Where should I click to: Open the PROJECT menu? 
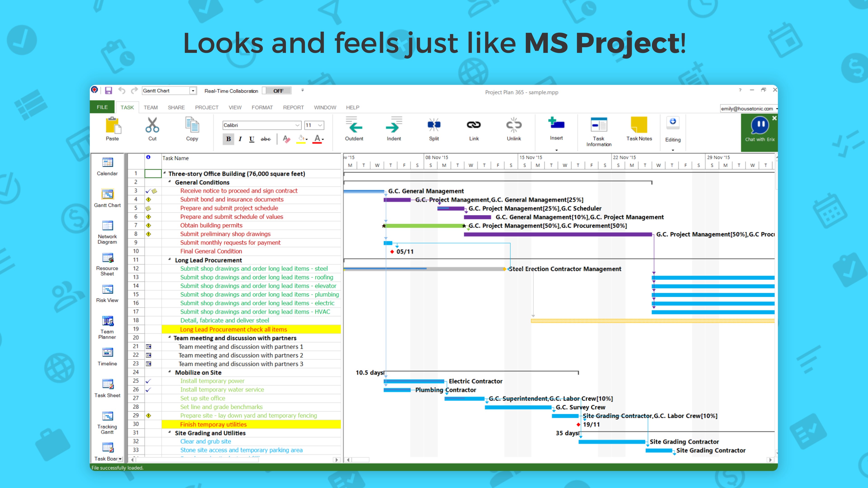206,108
